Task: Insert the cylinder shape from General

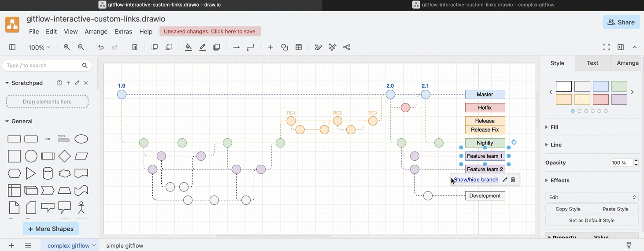Action: click(48, 173)
